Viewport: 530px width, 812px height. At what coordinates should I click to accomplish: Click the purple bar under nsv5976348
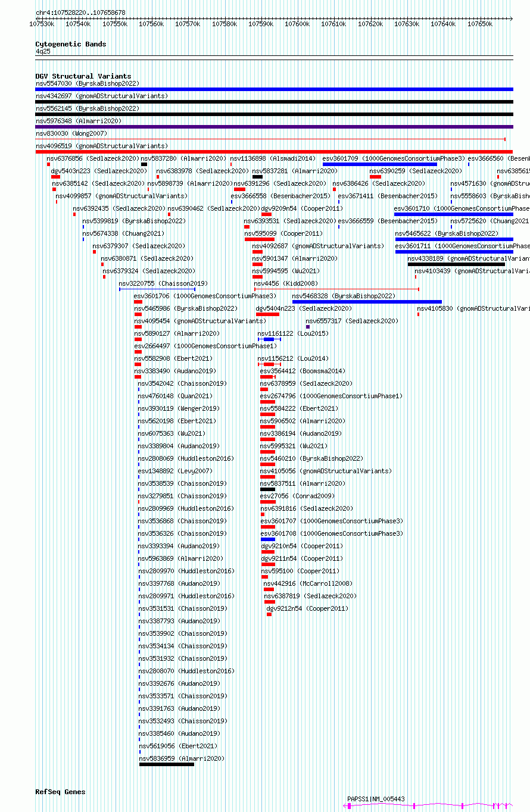pos(274,127)
